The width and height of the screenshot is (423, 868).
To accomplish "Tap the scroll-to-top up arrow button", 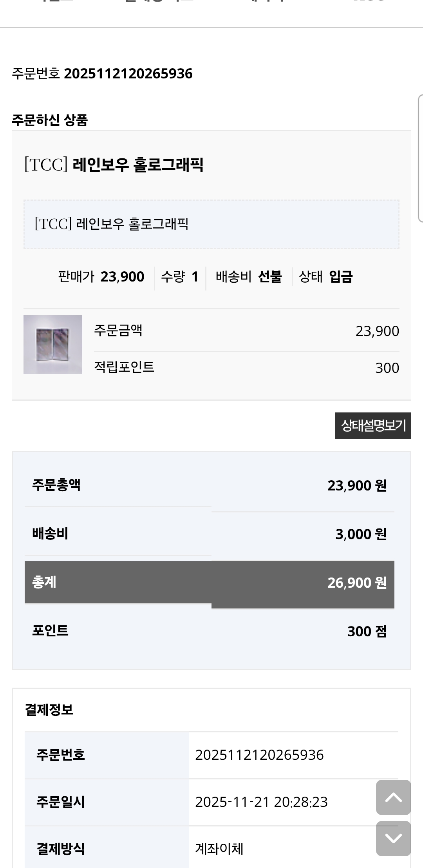I will pos(393,797).
